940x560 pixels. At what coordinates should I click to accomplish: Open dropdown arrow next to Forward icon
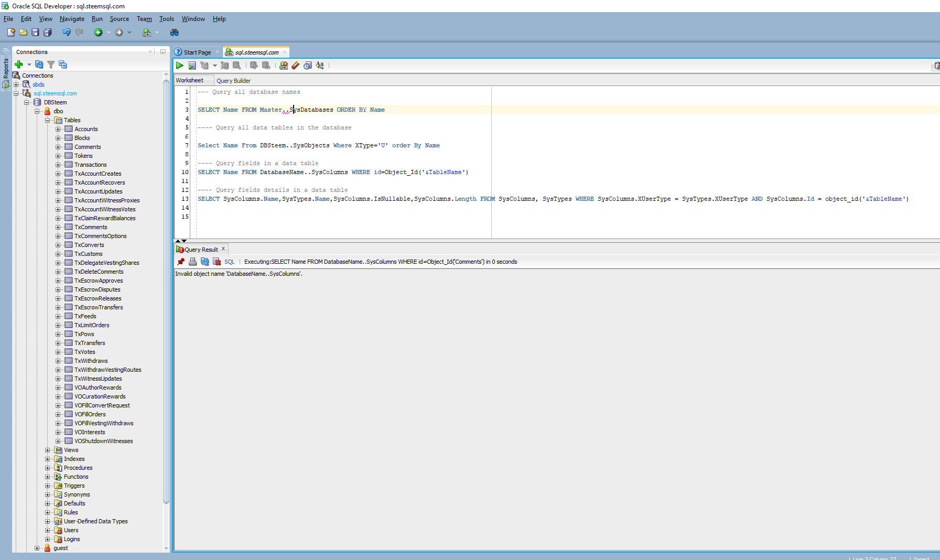(129, 33)
